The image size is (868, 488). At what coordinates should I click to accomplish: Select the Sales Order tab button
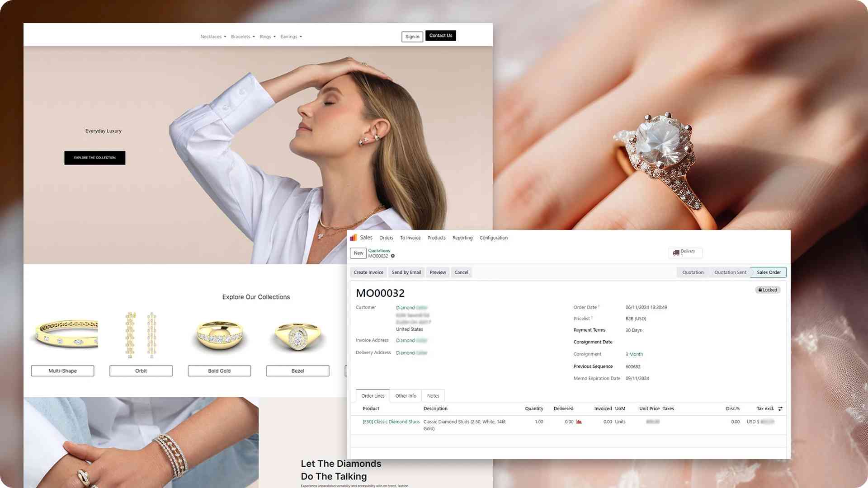coord(769,272)
